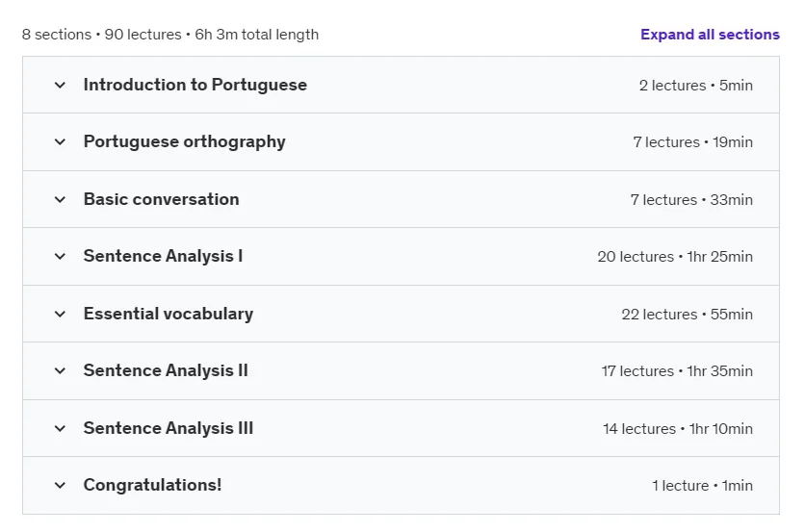Expand the Portuguese orthography chevron
This screenshot has width=805, height=532.
click(x=60, y=142)
